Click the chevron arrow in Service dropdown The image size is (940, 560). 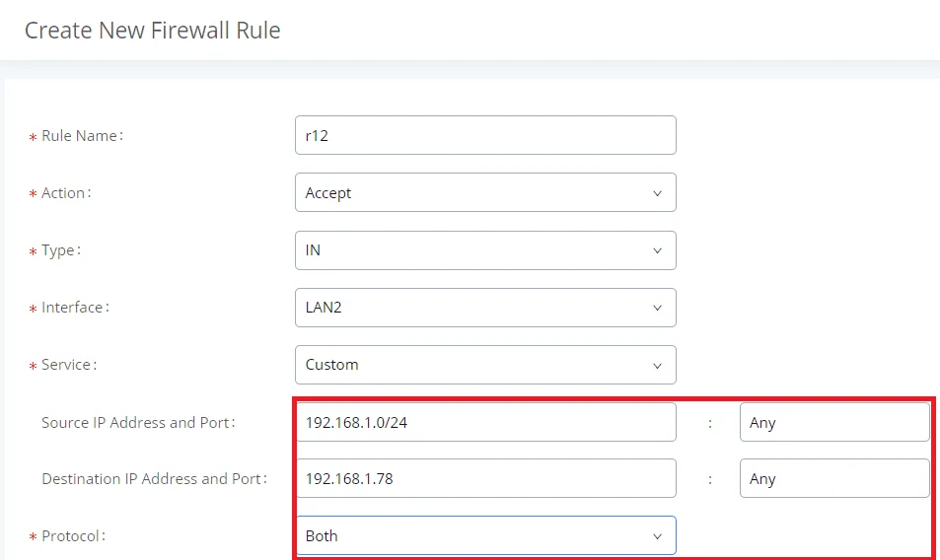click(657, 366)
